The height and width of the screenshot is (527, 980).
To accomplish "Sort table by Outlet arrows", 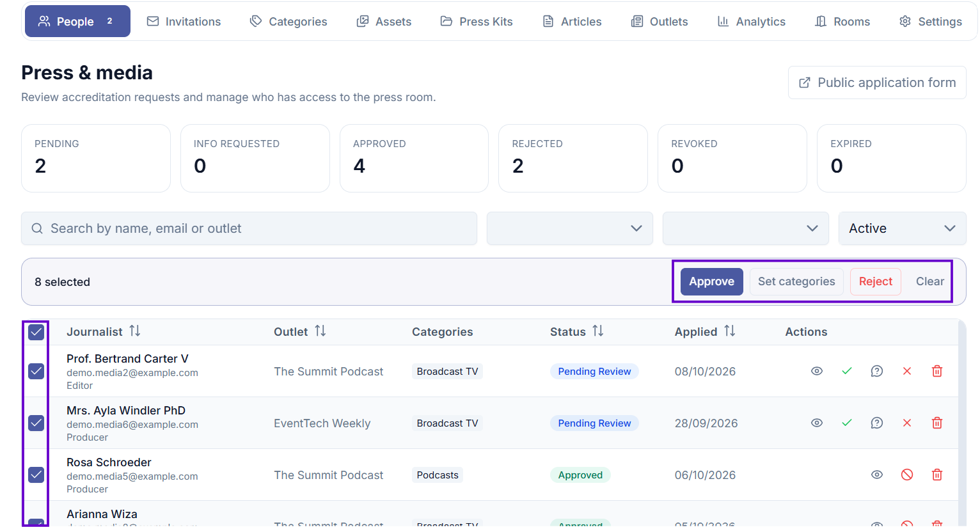I will coord(320,331).
